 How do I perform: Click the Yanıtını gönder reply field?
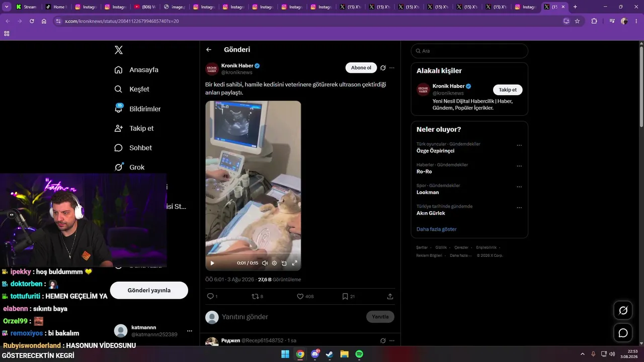tap(292, 317)
